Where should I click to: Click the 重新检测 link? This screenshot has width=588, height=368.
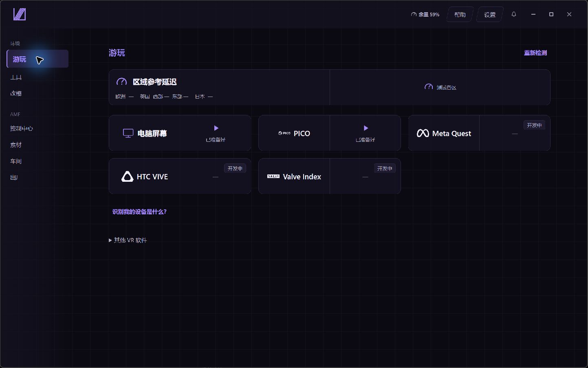[x=535, y=53]
